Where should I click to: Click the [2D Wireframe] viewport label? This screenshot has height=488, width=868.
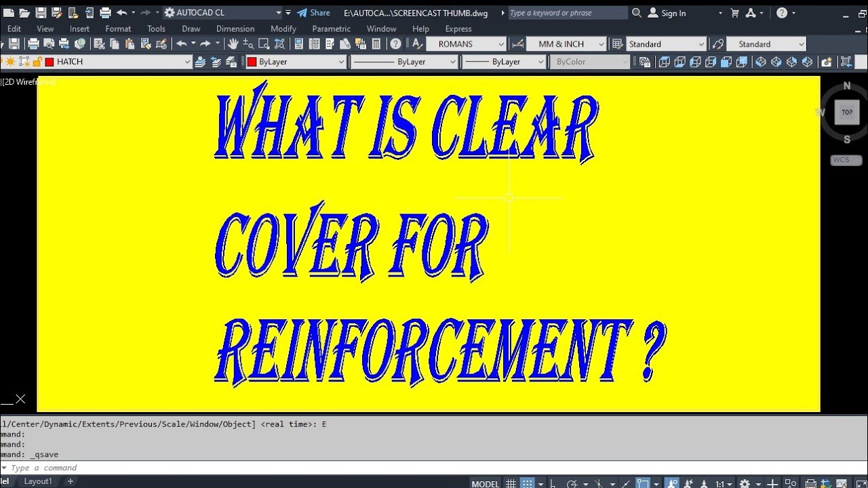28,82
